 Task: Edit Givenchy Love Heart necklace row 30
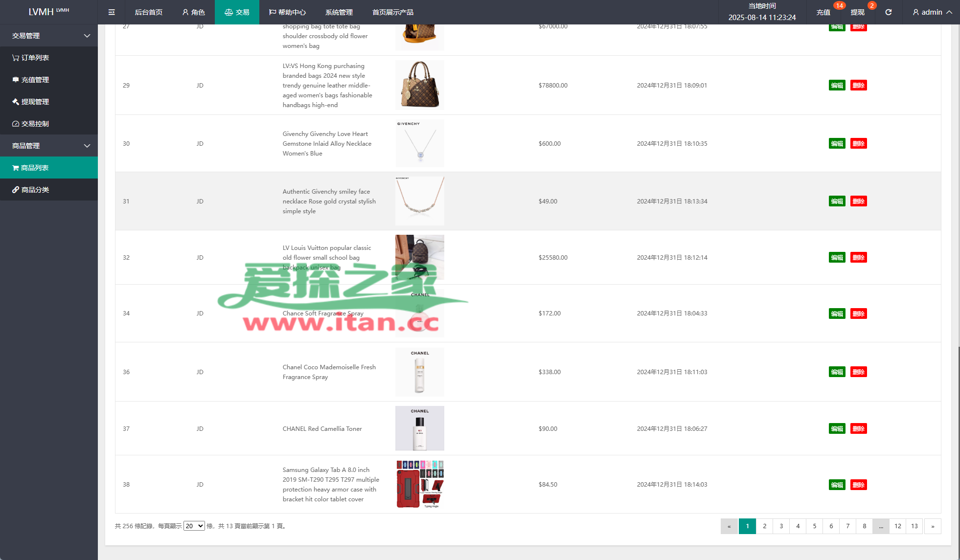[x=837, y=144]
